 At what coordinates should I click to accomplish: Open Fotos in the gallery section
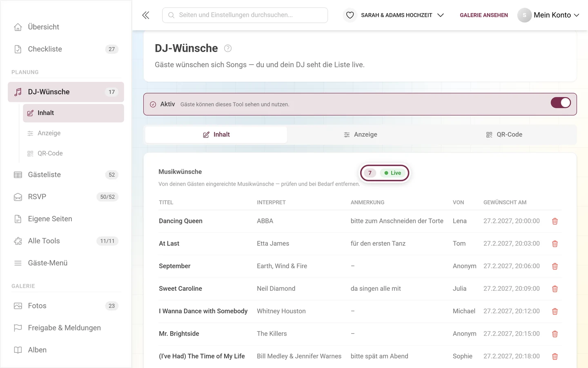pos(66,306)
